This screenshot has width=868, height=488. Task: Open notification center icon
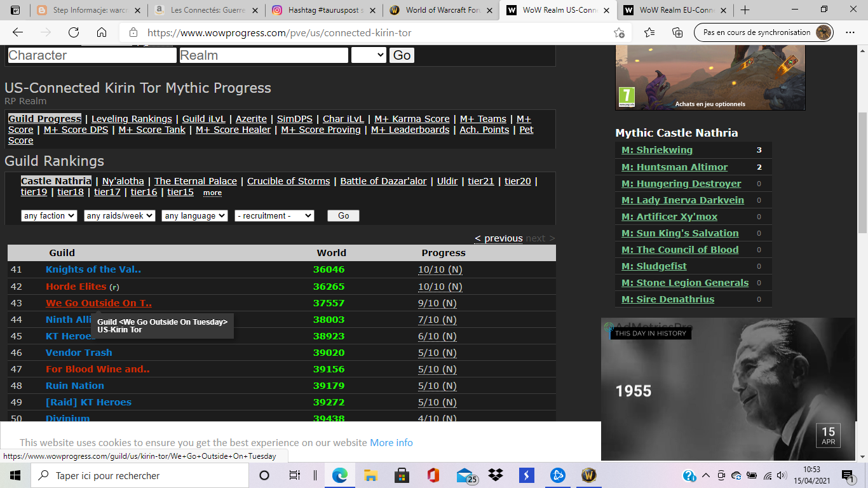click(848, 475)
